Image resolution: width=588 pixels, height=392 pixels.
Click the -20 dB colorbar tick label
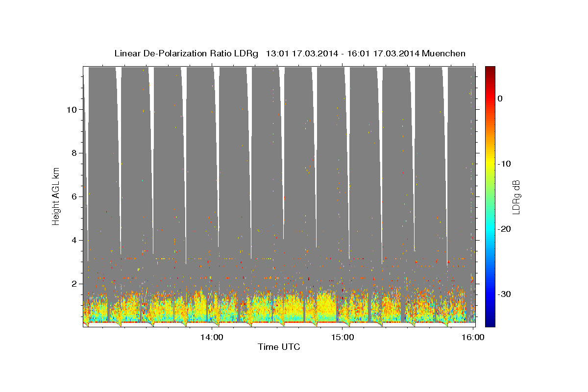505,229
